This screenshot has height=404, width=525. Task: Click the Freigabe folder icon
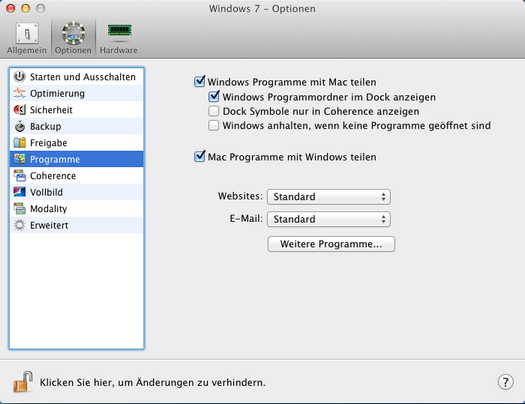pyautogui.click(x=19, y=143)
